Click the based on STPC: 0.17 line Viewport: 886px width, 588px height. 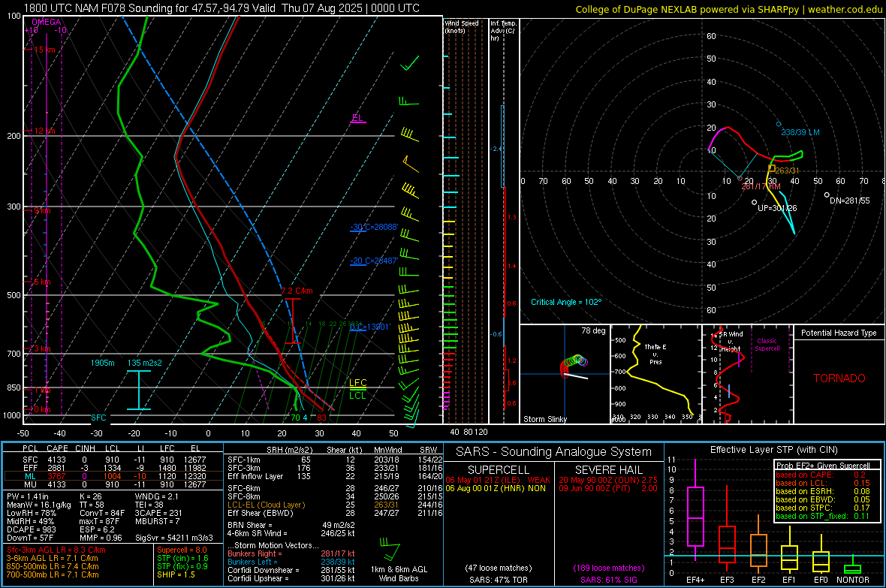tap(823, 508)
